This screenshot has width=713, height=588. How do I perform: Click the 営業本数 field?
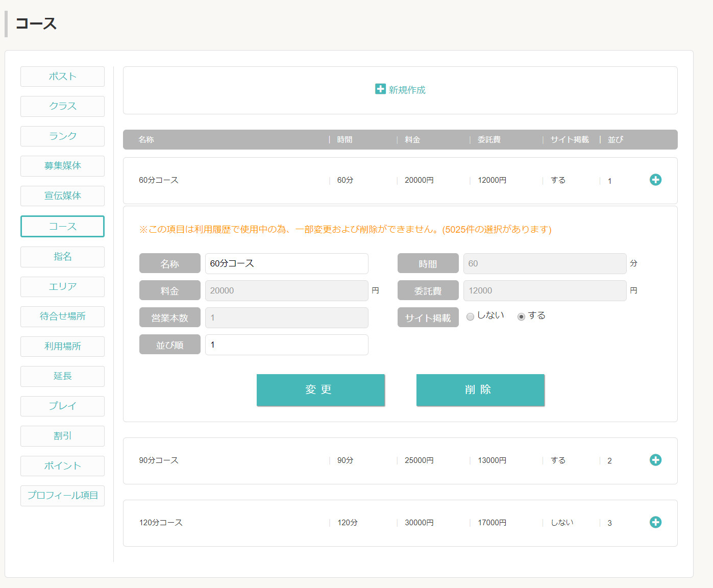point(287,317)
